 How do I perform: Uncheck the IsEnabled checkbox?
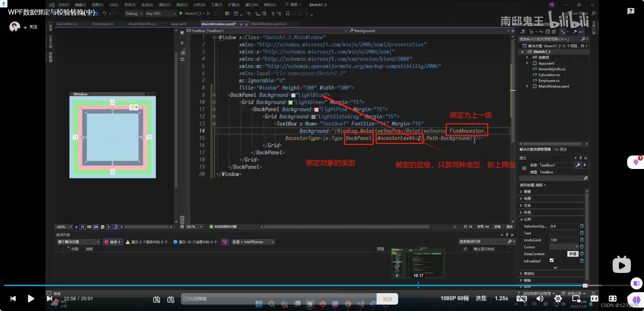point(551,260)
